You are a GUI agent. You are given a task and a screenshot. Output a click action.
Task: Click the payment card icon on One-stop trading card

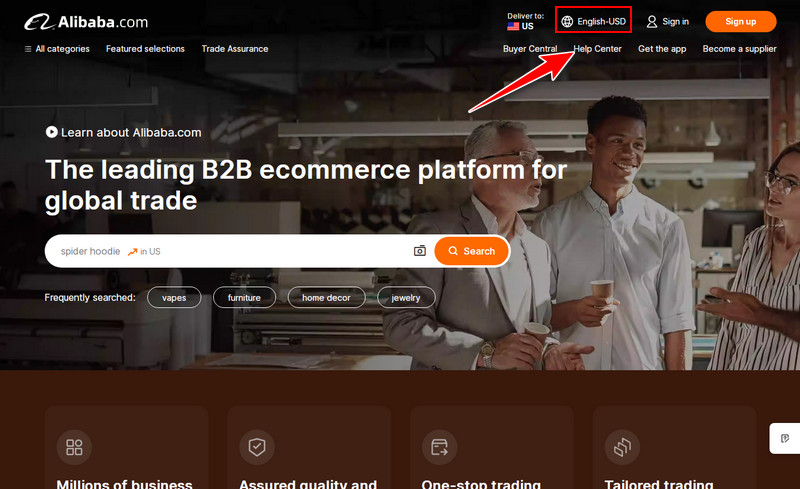(439, 447)
